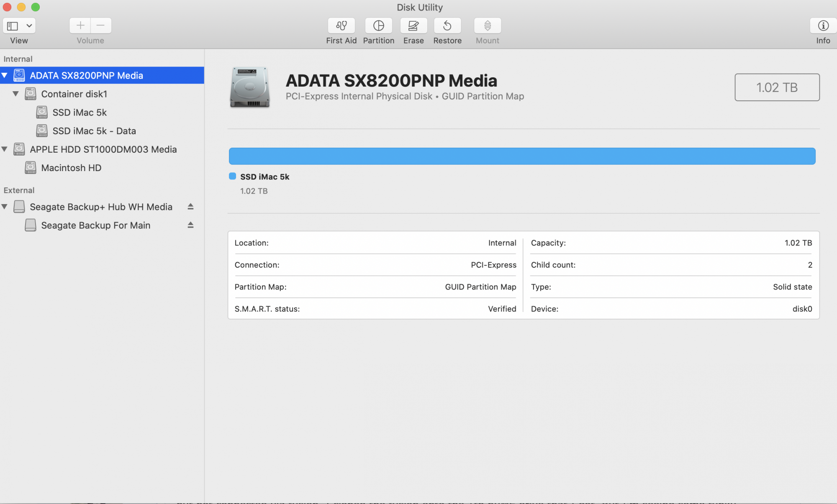The image size is (837, 504).
Task: Collapse the Seagate Backup+ Hub WH Media tree
Action: coord(5,207)
